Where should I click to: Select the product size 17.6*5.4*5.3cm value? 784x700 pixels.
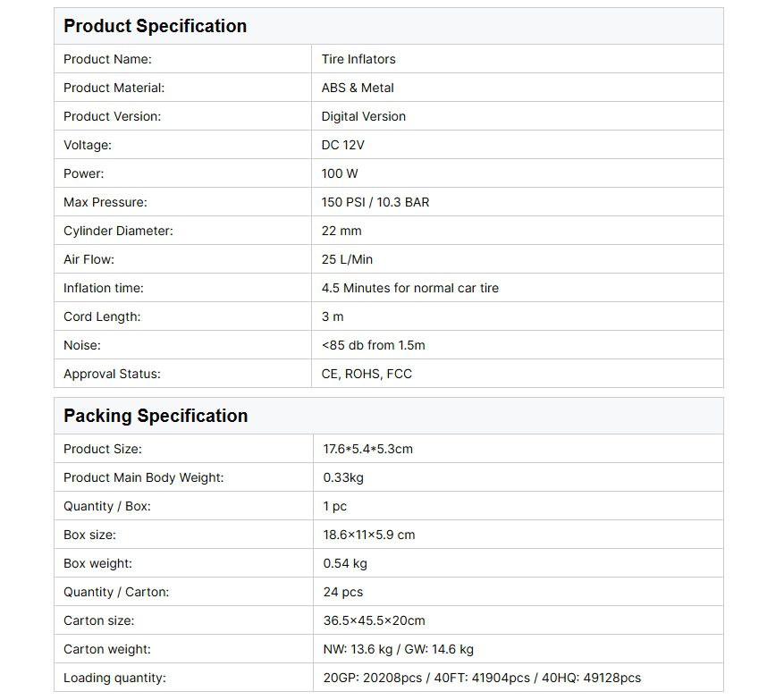tap(368, 449)
